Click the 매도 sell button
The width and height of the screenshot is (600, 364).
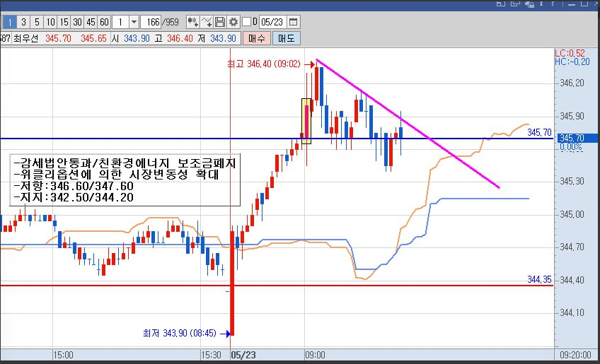(287, 38)
